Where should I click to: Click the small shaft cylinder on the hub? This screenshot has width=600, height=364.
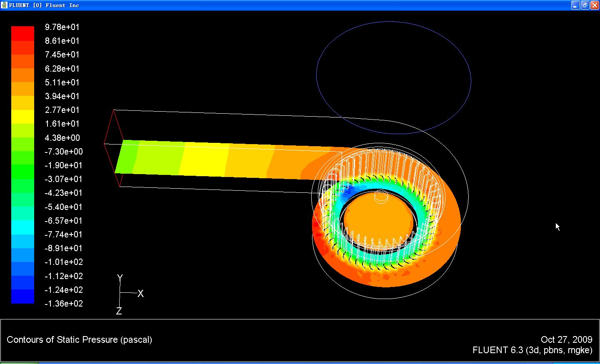pos(381,197)
